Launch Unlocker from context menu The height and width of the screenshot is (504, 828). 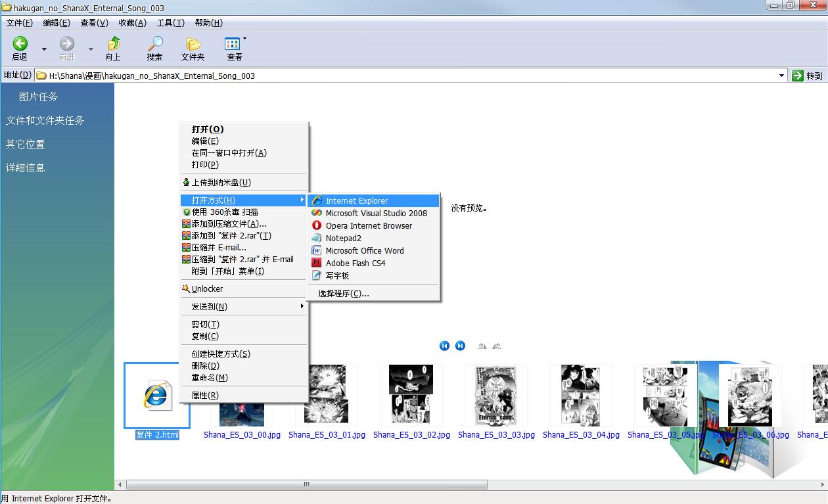(244, 289)
